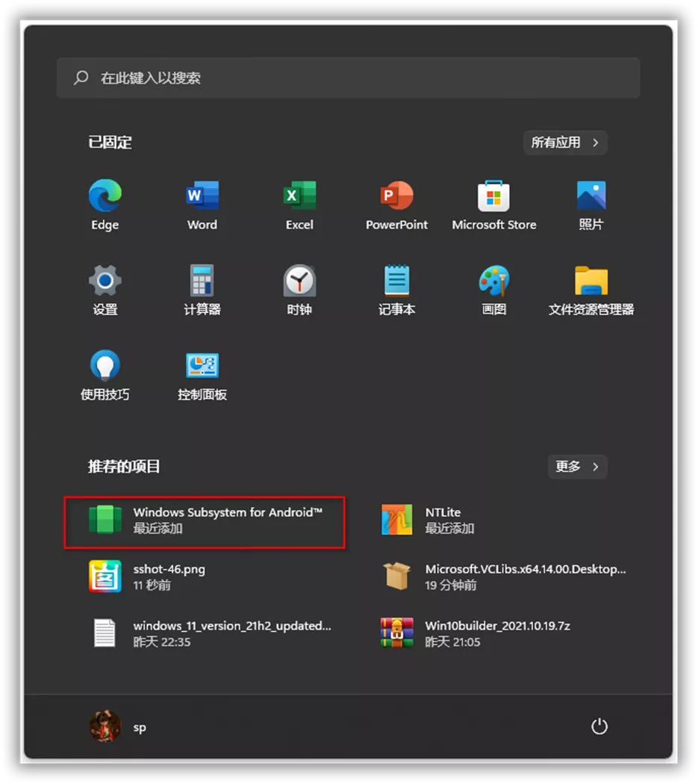The width and height of the screenshot is (698, 784).
Task: Expand 所有应用 all apps list
Action: pos(566,143)
